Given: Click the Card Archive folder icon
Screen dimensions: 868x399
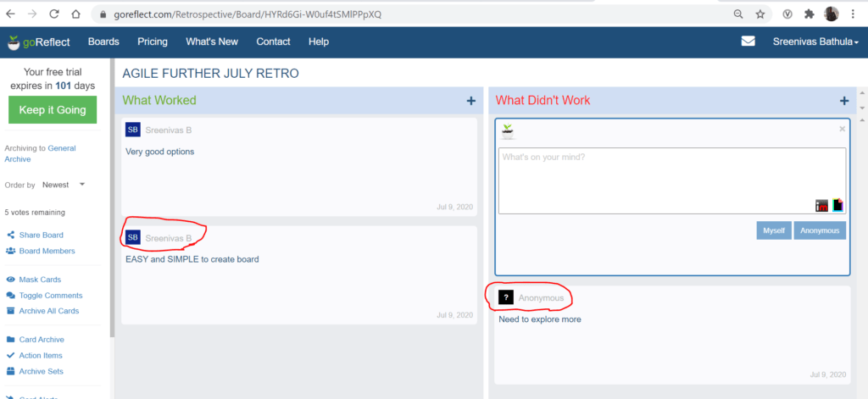Looking at the screenshot, I should (10, 340).
